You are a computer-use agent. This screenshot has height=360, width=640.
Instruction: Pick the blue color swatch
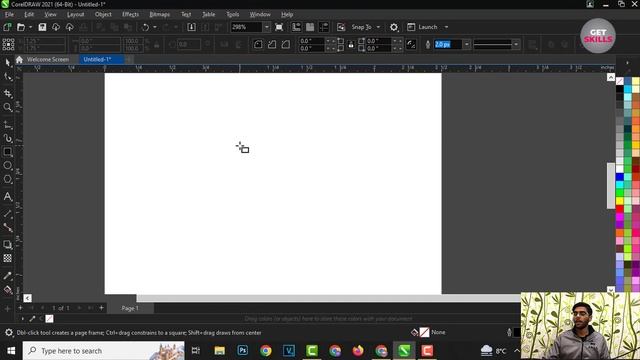point(620,177)
